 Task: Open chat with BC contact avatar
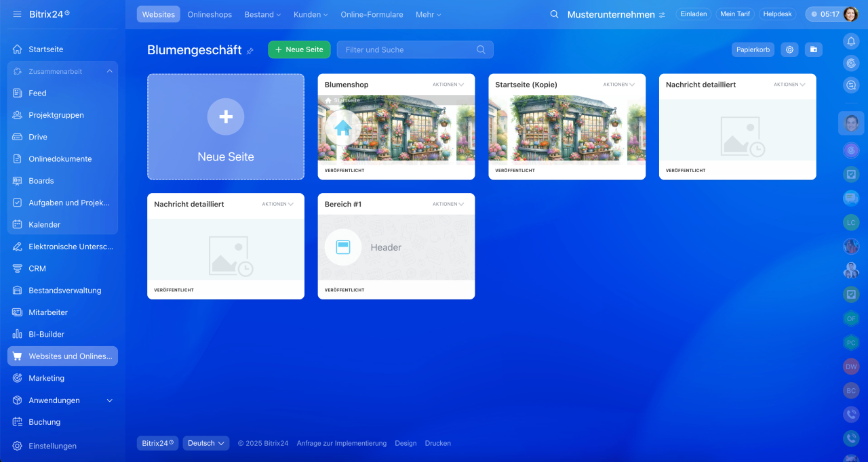(x=851, y=390)
